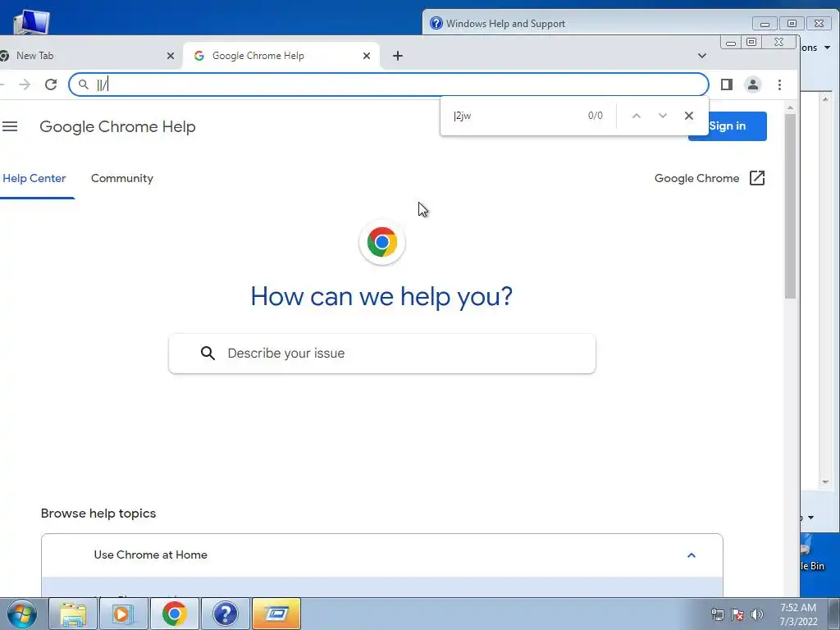Click the orange run-dialog taskbar icon

point(276,614)
